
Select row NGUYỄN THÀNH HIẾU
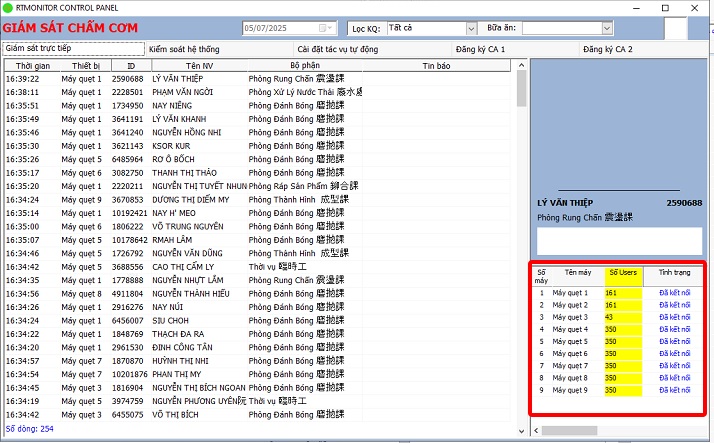tap(258, 294)
